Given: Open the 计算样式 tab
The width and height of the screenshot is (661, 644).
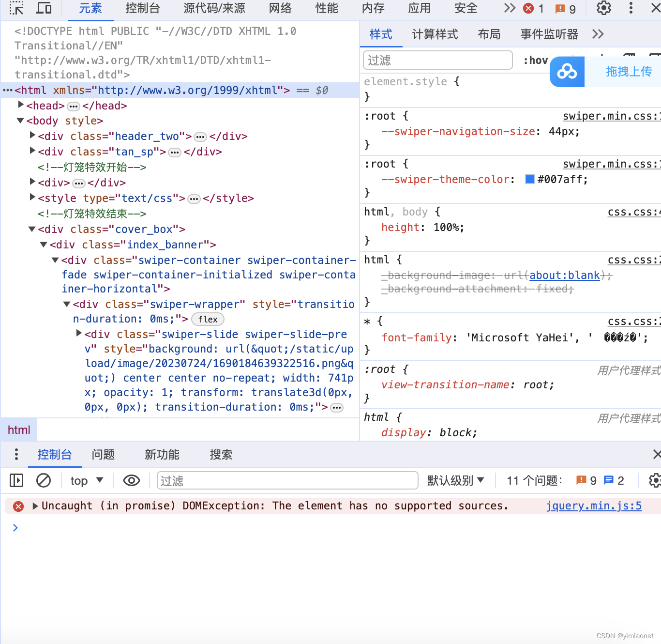Looking at the screenshot, I should click(435, 34).
